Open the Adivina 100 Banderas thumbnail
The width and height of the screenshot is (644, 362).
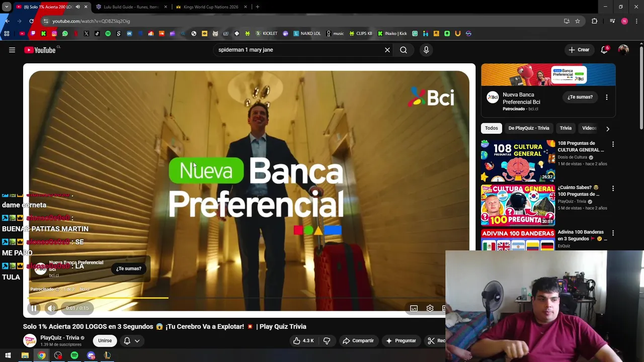(518, 239)
